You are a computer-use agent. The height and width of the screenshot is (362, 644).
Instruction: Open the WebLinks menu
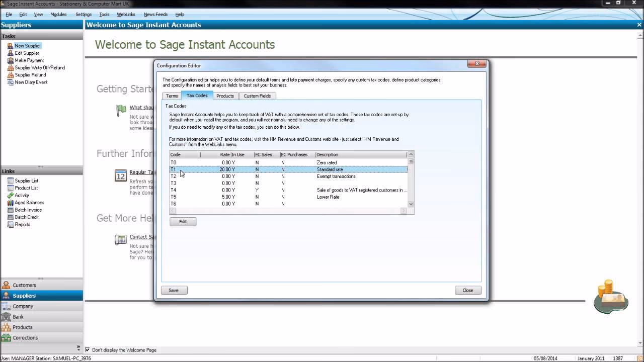[x=126, y=15]
